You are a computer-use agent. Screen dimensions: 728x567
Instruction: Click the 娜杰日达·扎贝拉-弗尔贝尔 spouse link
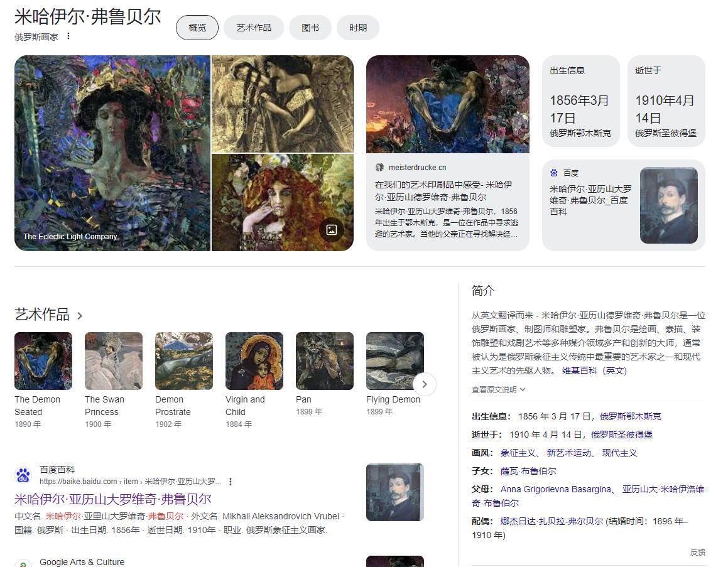551,522
